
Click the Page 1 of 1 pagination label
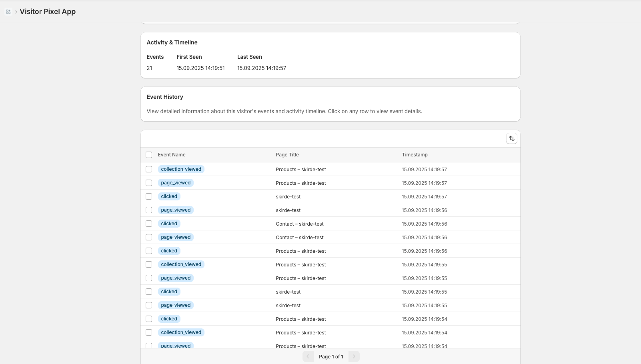(331, 356)
